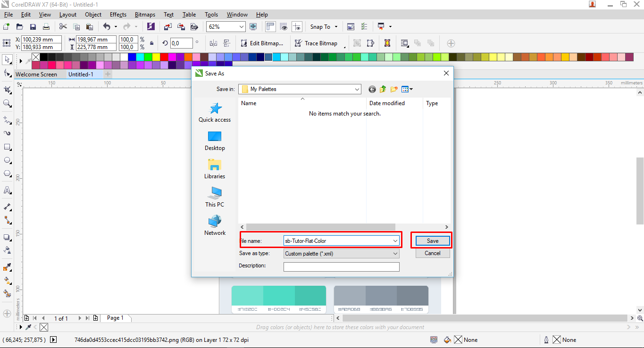Select the Interactive Fill tool
The height and width of the screenshot is (348, 644).
coord(7,280)
